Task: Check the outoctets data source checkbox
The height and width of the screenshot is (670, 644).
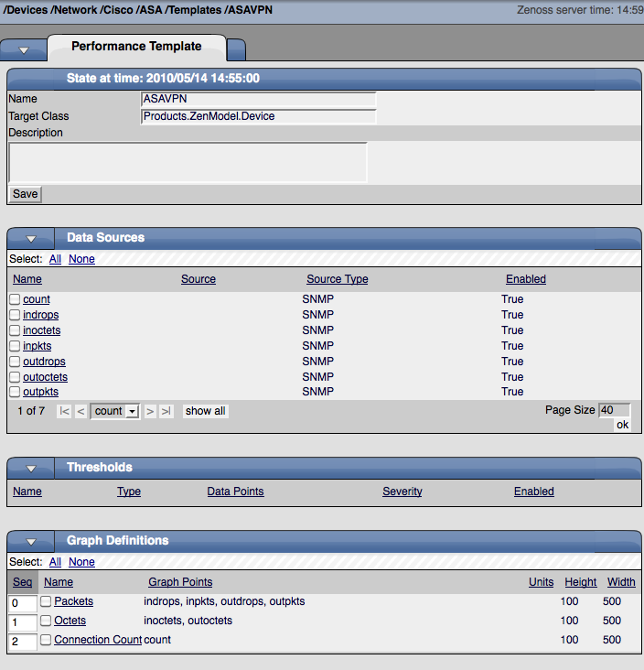Action: [x=15, y=377]
